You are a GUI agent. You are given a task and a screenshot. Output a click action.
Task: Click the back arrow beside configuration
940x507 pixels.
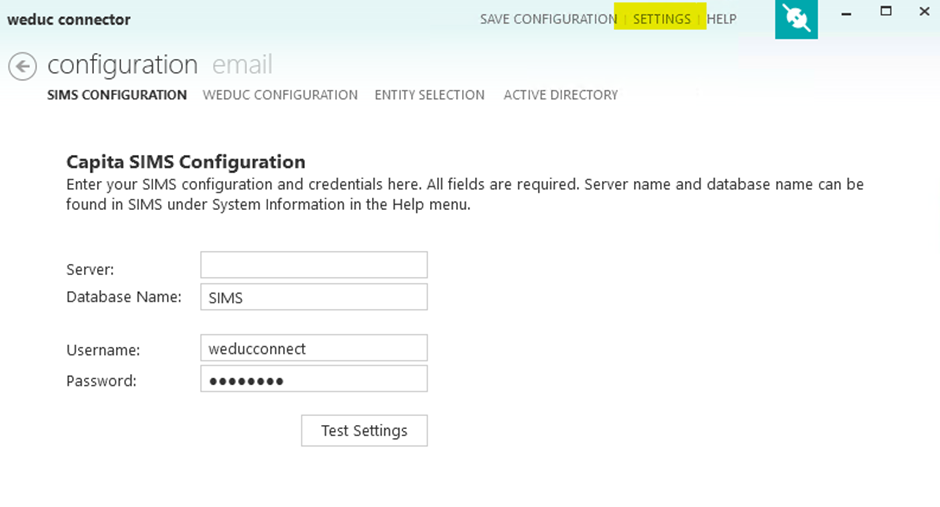click(x=22, y=66)
